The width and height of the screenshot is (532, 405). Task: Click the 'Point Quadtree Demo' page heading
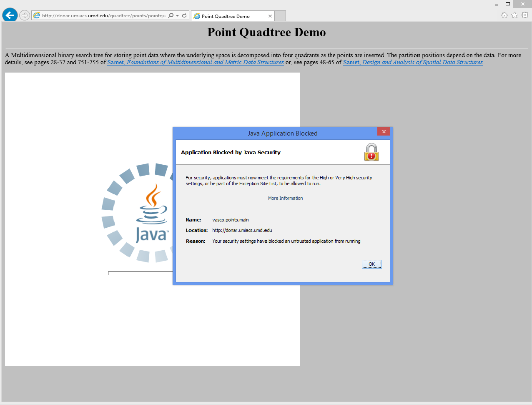(x=266, y=32)
